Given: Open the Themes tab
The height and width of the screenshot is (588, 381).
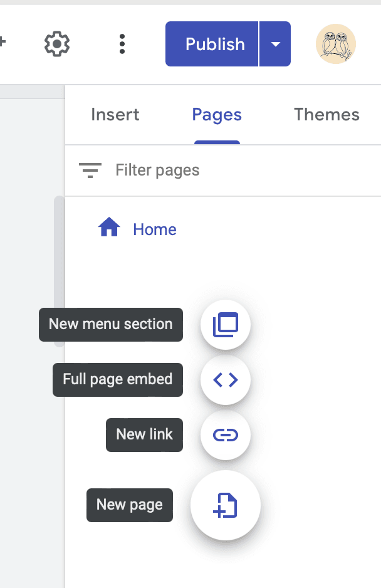Looking at the screenshot, I should tap(326, 115).
